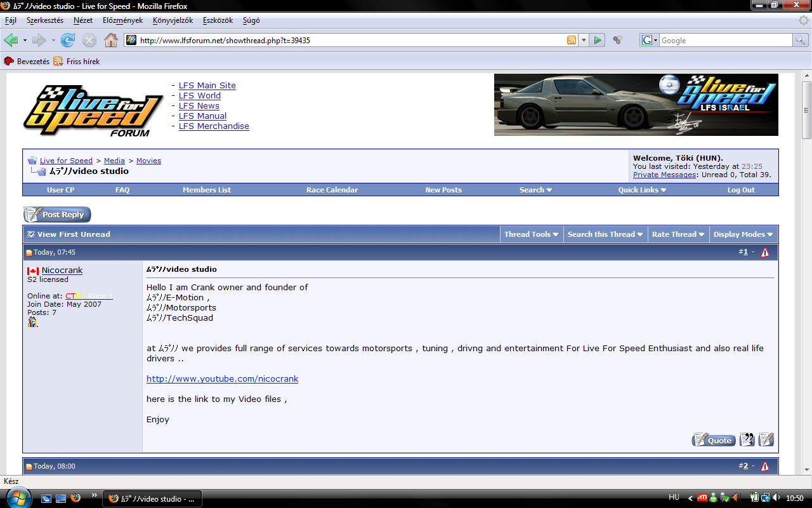Quote Nicocrank's post with the Quote button
This screenshot has width=812, height=508.
pos(714,439)
